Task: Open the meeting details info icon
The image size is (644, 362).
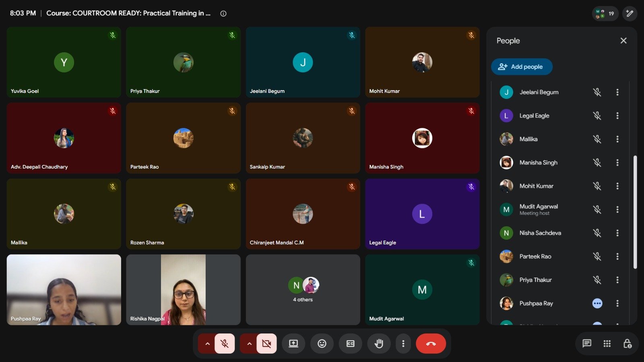Action: tap(223, 13)
